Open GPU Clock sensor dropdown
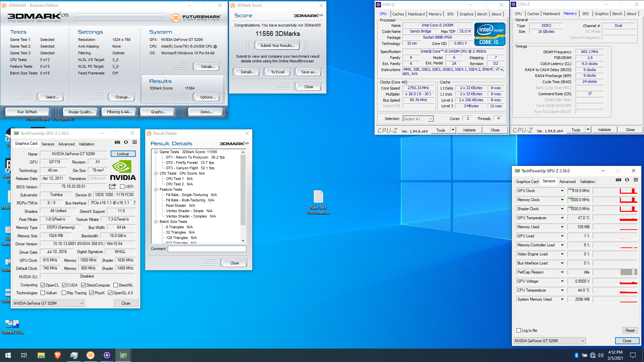The height and width of the screenshot is (362, 644). tap(562, 191)
